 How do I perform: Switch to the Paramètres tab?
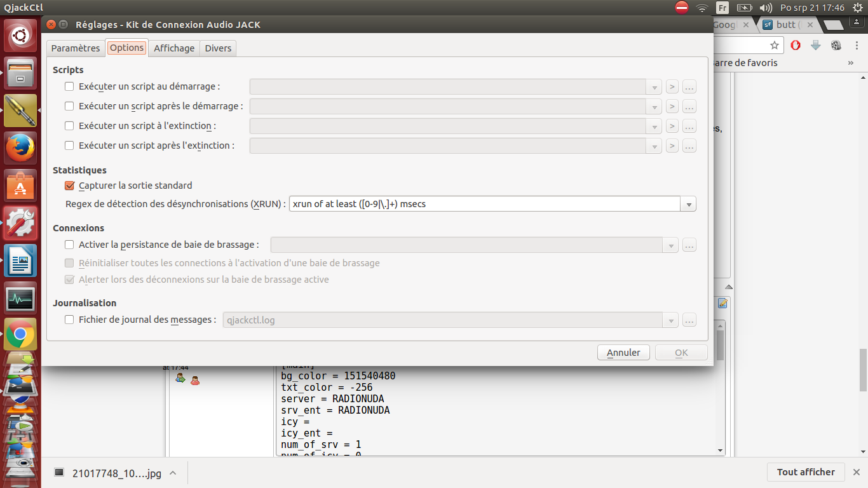76,48
